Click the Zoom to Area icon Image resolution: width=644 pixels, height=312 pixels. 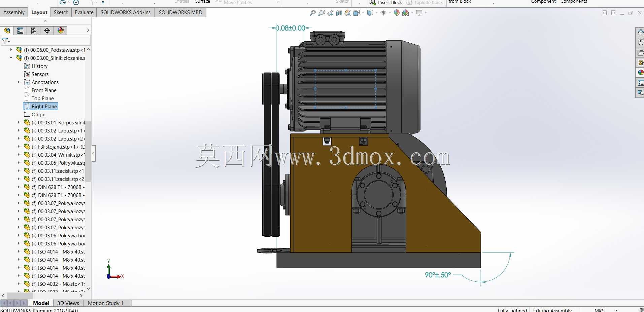click(321, 13)
